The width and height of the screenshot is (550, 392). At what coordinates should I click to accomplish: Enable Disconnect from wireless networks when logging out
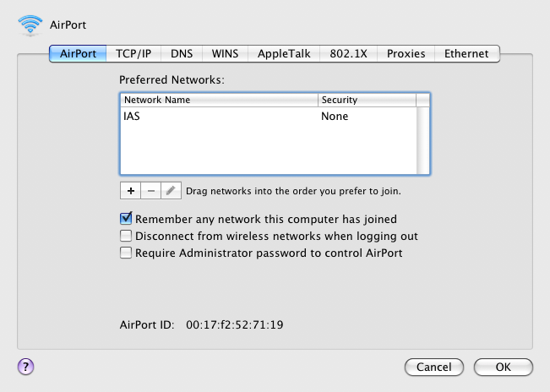tap(127, 236)
